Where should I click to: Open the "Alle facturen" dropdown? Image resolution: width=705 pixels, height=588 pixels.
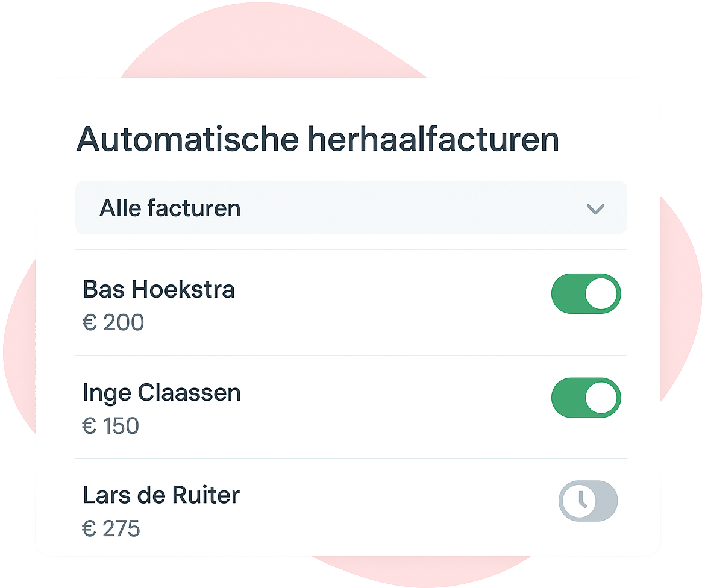[351, 208]
